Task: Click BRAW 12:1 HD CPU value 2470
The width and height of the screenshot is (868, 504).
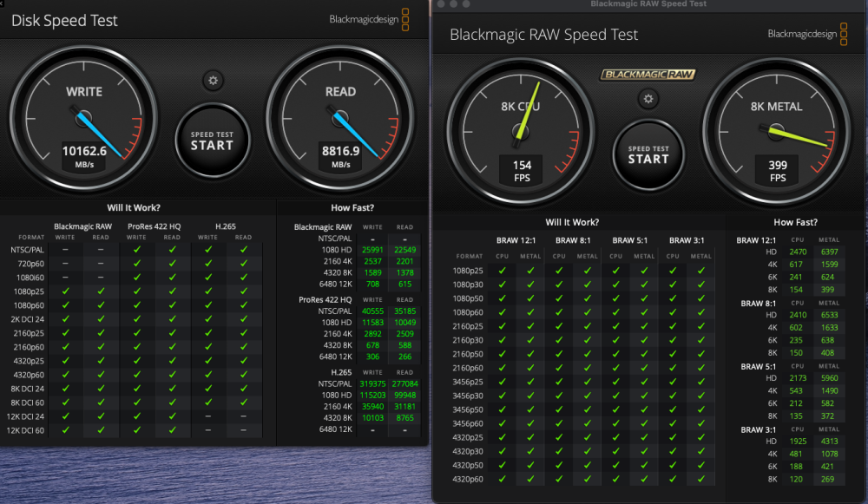Action: [x=798, y=252]
